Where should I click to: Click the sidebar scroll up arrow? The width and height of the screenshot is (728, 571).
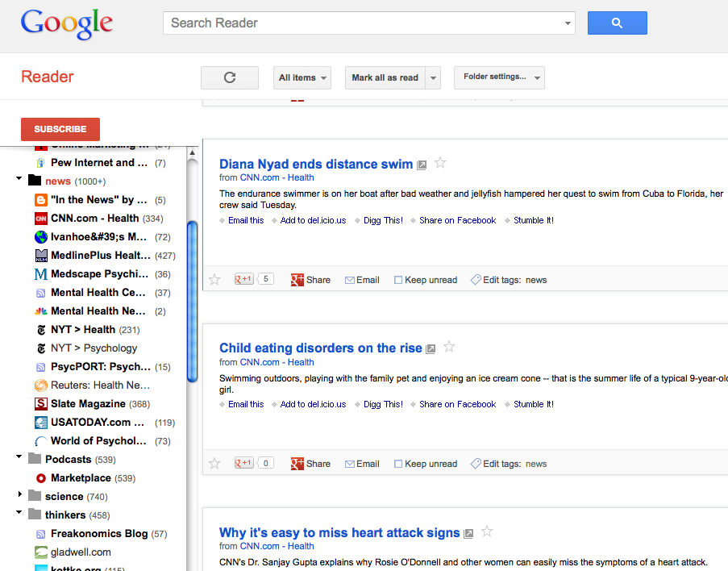click(192, 153)
